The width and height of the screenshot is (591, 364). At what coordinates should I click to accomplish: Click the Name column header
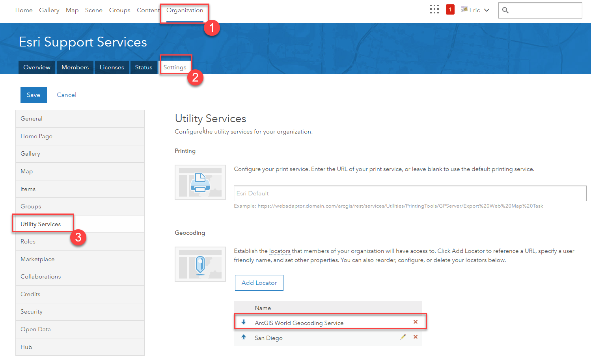(x=263, y=308)
